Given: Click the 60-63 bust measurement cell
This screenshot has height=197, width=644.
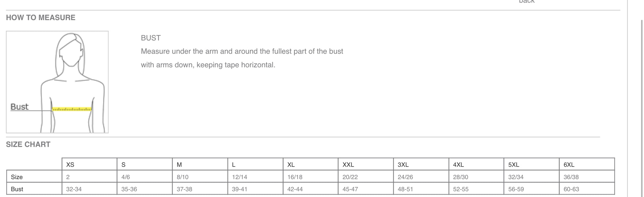Looking at the screenshot, I should (571, 189).
